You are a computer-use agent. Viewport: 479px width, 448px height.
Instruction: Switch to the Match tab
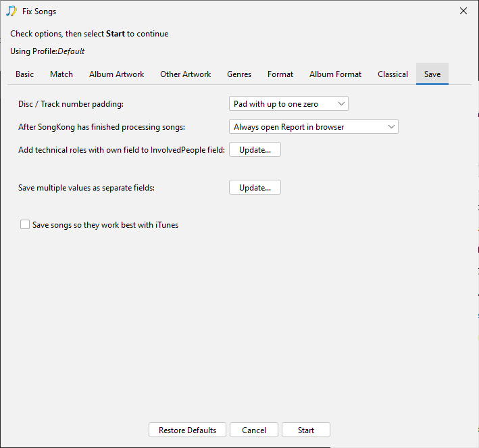click(x=61, y=74)
